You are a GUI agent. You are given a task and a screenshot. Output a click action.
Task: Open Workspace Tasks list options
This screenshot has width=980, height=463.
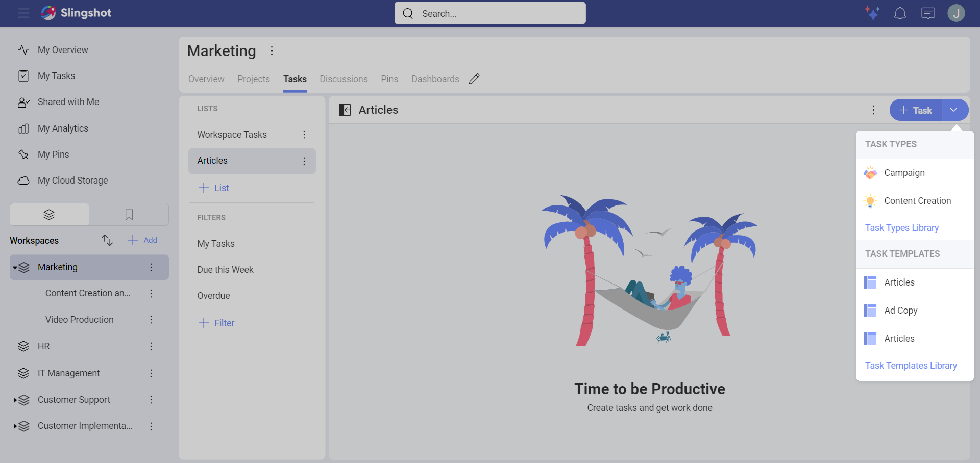pos(304,135)
